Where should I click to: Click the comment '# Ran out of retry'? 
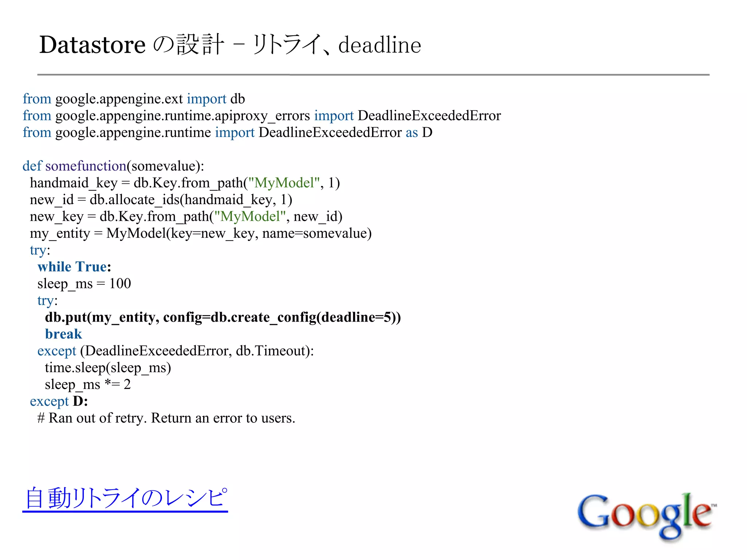pos(166,418)
